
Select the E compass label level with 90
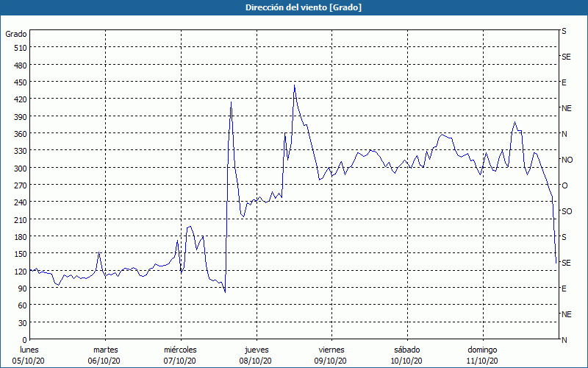(x=564, y=289)
